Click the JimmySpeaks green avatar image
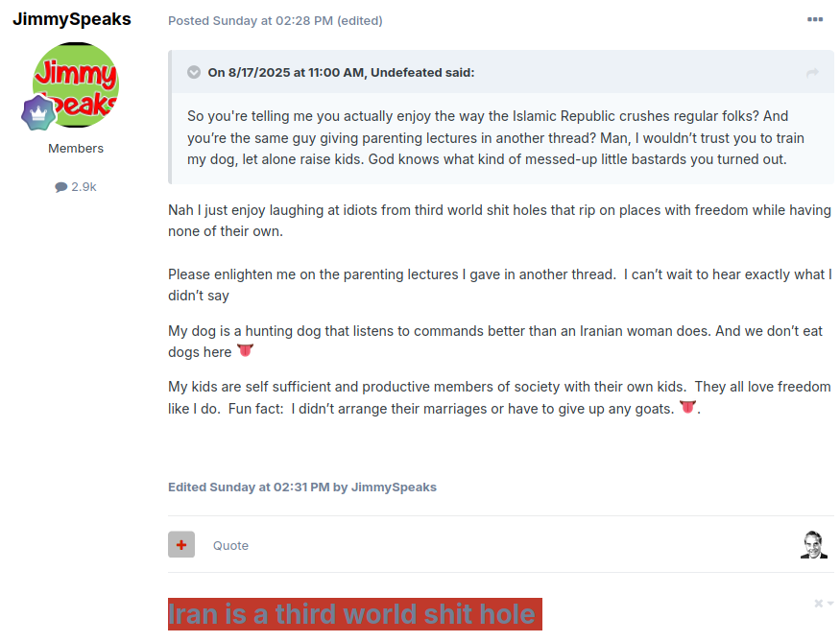840x642 pixels. pyautogui.click(x=76, y=84)
